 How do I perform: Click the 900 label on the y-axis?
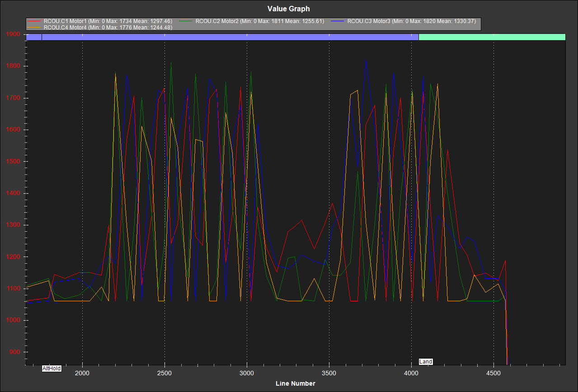(x=15, y=352)
